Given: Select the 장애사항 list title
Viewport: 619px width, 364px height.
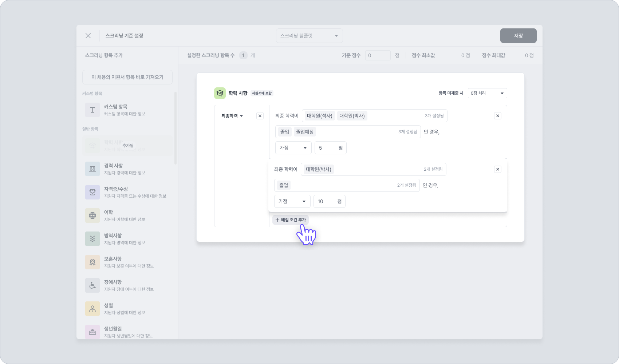Looking at the screenshot, I should (113, 282).
